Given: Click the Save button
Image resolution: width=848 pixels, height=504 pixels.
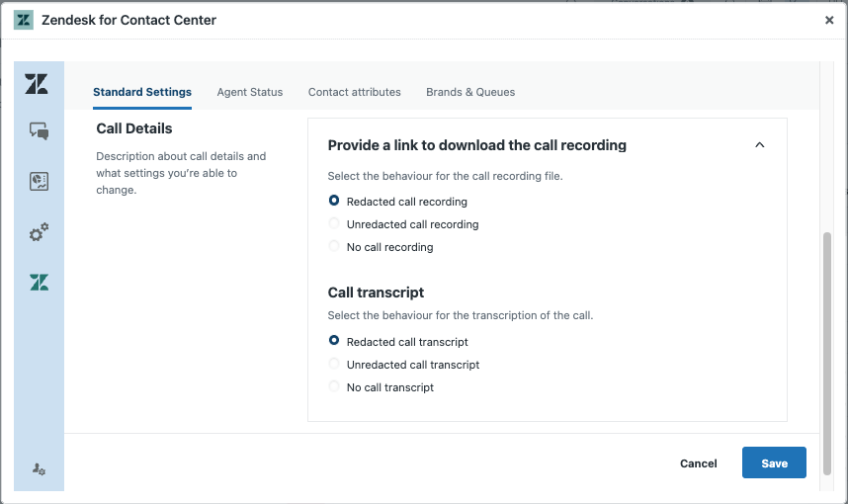Looking at the screenshot, I should tap(774, 463).
